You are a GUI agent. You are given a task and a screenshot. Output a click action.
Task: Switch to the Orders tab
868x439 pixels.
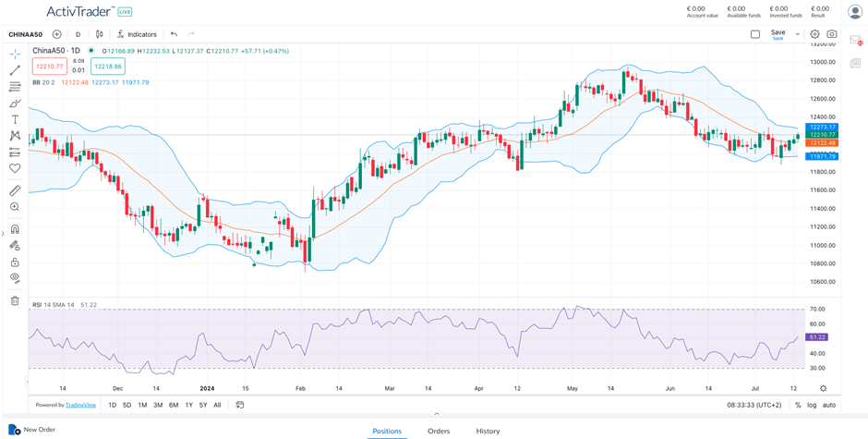pos(439,431)
